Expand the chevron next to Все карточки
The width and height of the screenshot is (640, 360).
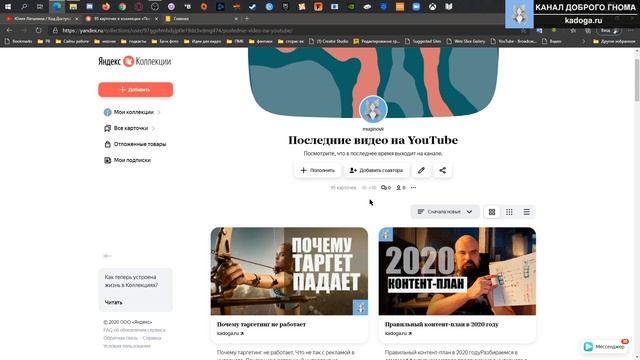153,128
